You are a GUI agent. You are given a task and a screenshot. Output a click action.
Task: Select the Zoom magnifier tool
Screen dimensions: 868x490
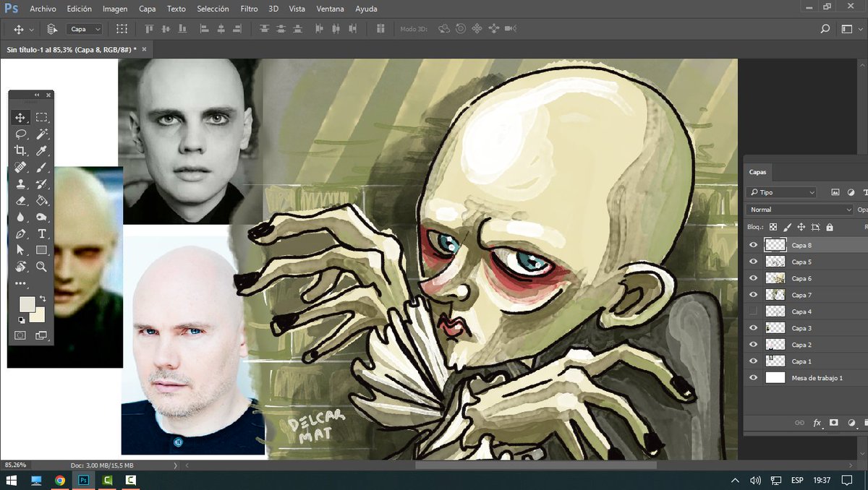point(42,267)
